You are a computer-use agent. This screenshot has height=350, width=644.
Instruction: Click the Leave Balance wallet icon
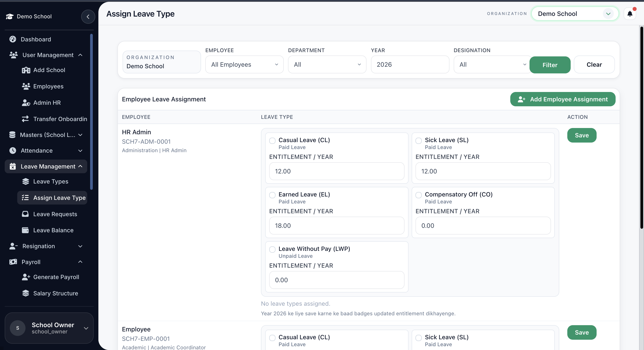pos(25,230)
